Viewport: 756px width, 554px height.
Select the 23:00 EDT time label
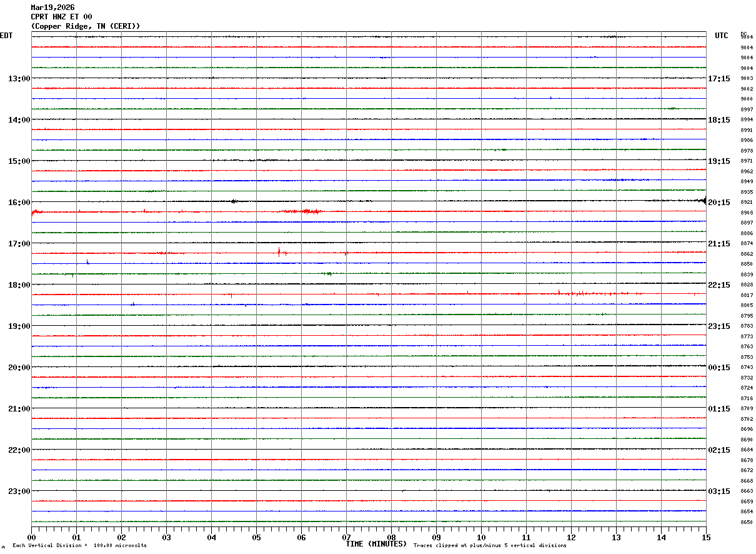tap(19, 491)
